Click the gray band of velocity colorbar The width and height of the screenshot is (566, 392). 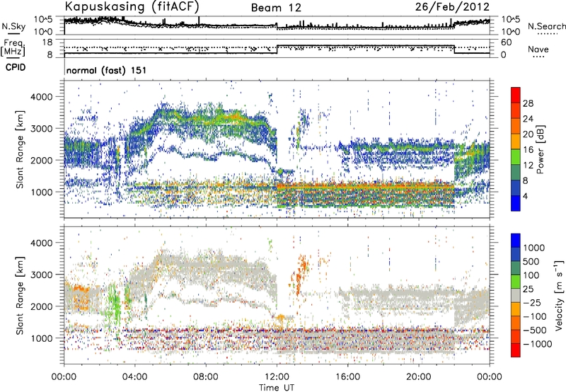516,295
